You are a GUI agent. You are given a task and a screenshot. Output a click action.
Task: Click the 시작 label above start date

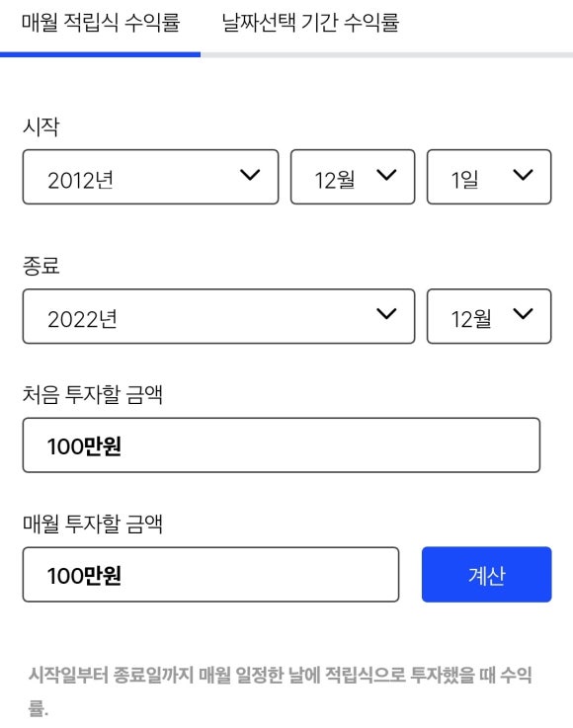[x=41, y=126]
